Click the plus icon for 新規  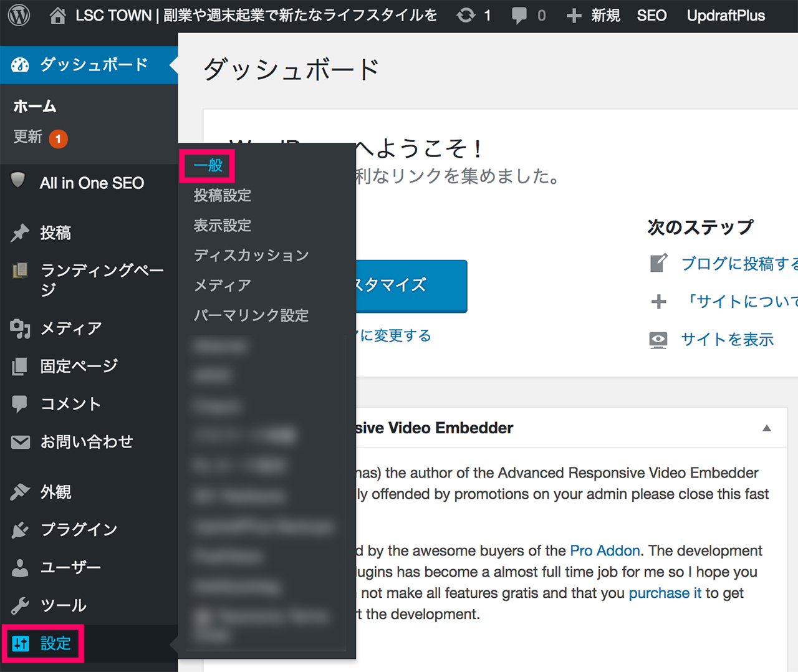pos(574,16)
